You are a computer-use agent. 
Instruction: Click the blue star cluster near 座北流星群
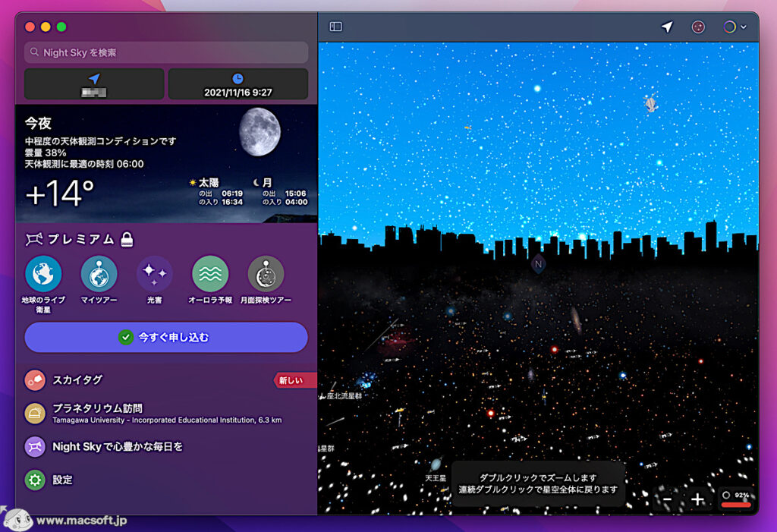click(x=367, y=380)
